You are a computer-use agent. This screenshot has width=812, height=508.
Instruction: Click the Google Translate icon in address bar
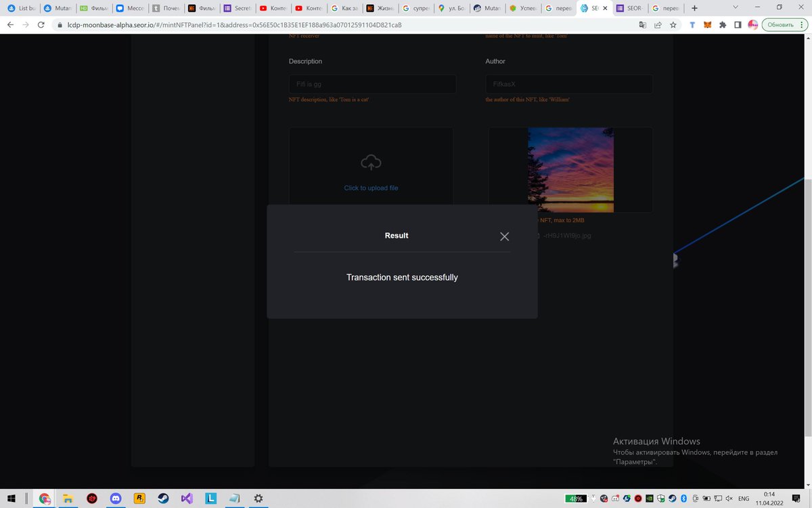point(643,24)
